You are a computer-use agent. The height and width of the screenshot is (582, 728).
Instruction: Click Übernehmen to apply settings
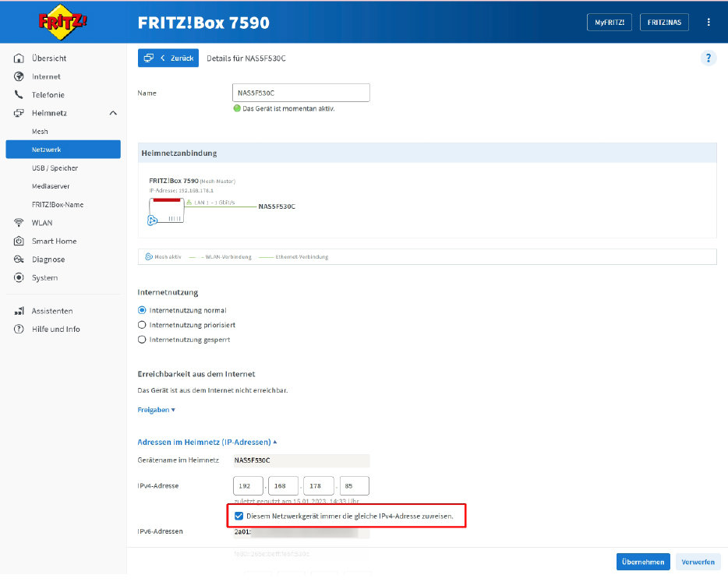(643, 563)
